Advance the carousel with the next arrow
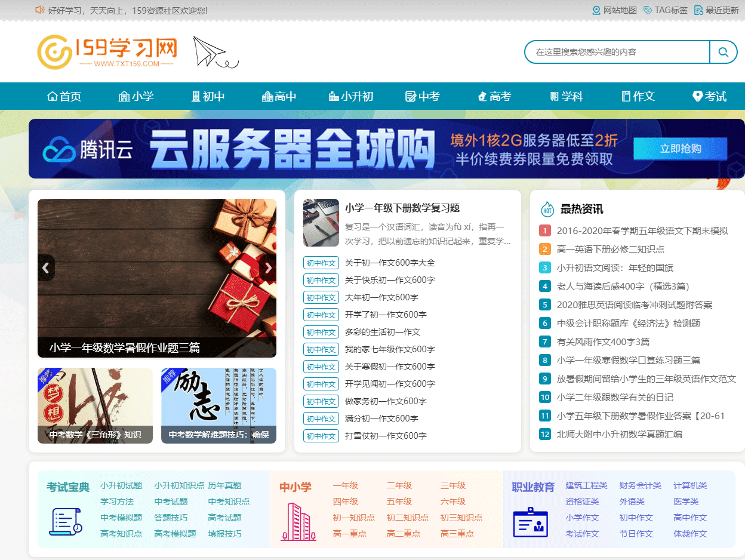 click(268, 267)
